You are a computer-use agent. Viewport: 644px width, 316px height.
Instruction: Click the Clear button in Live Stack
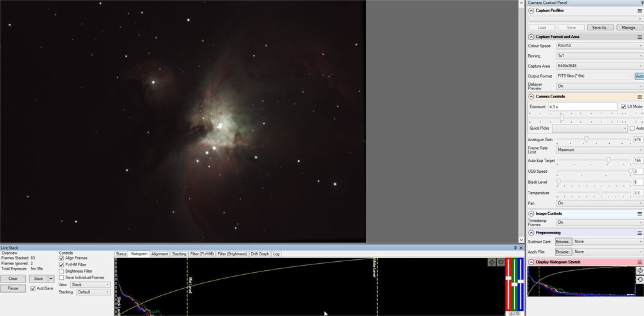click(x=13, y=279)
